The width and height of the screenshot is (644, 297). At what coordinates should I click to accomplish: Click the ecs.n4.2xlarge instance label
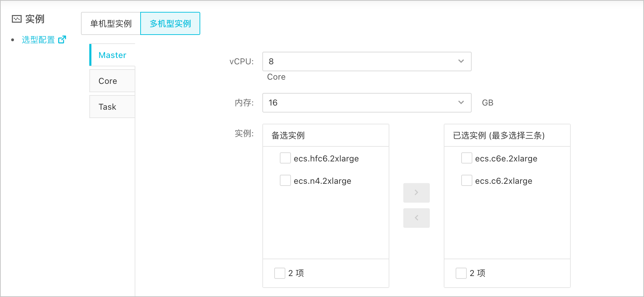coord(322,181)
